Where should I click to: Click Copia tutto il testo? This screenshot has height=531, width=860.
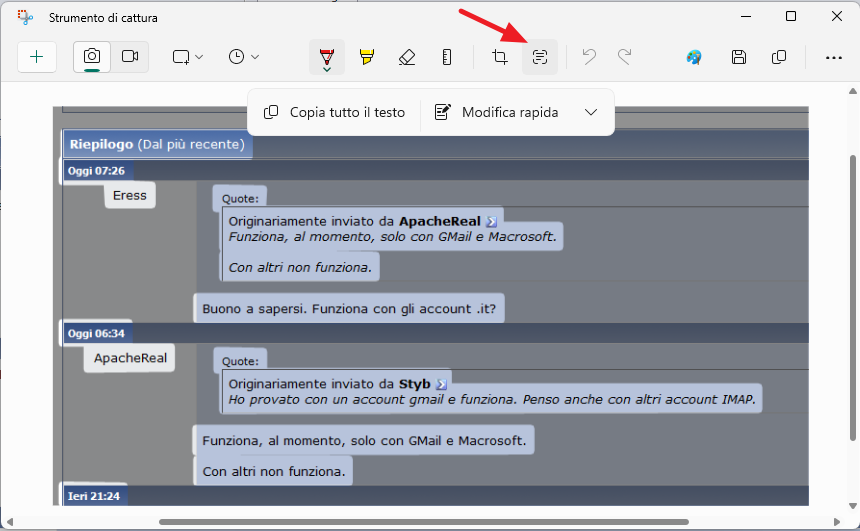coord(335,112)
